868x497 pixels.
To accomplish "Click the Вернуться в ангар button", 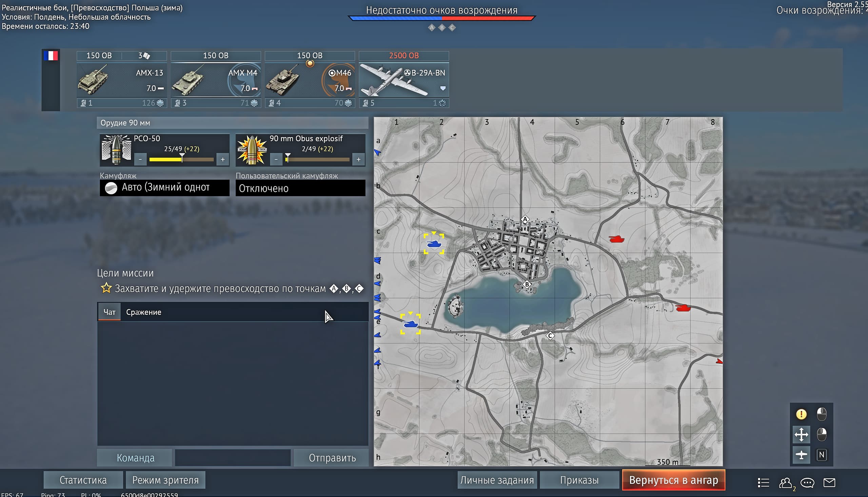I will pos(673,480).
